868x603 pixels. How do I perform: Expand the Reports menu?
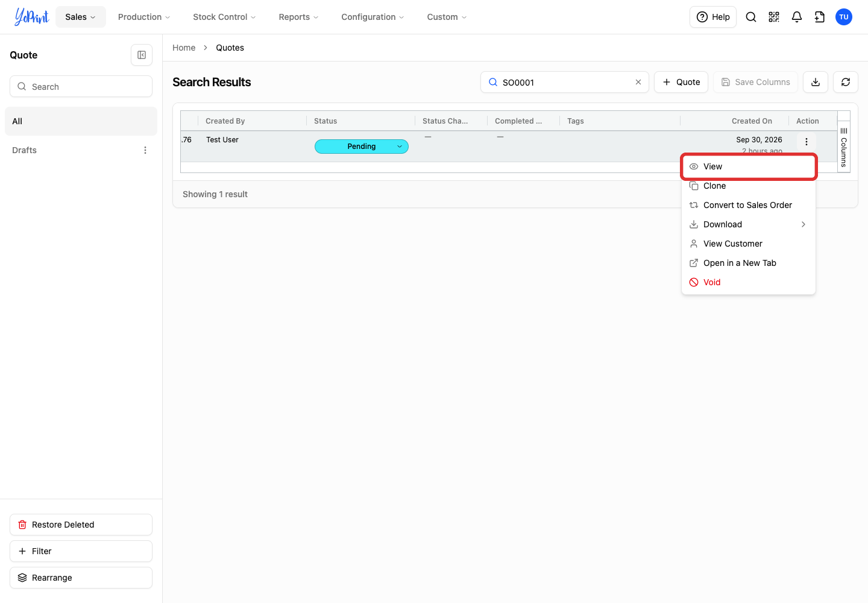[x=298, y=17]
